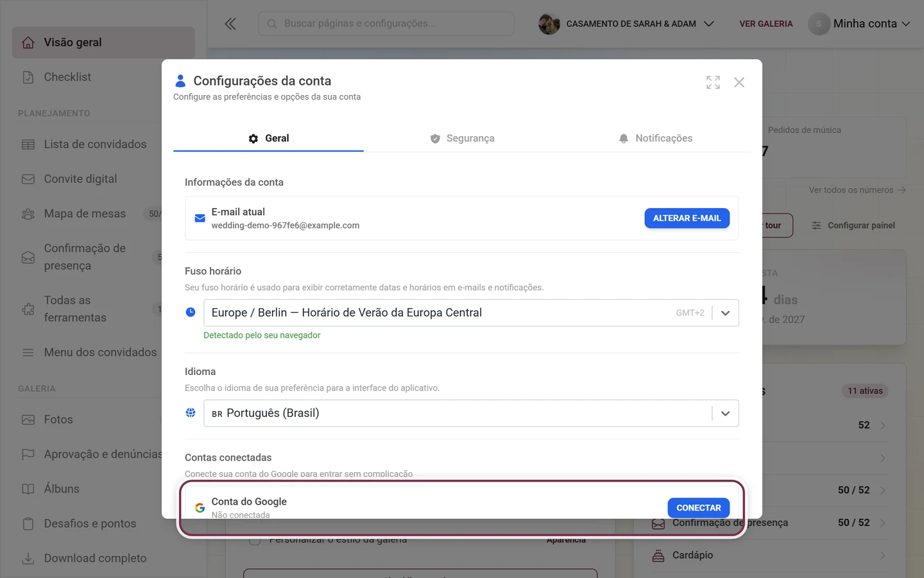The image size is (924, 578).
Task: Click the ALTERAR E-MAIL button
Action: (x=687, y=218)
